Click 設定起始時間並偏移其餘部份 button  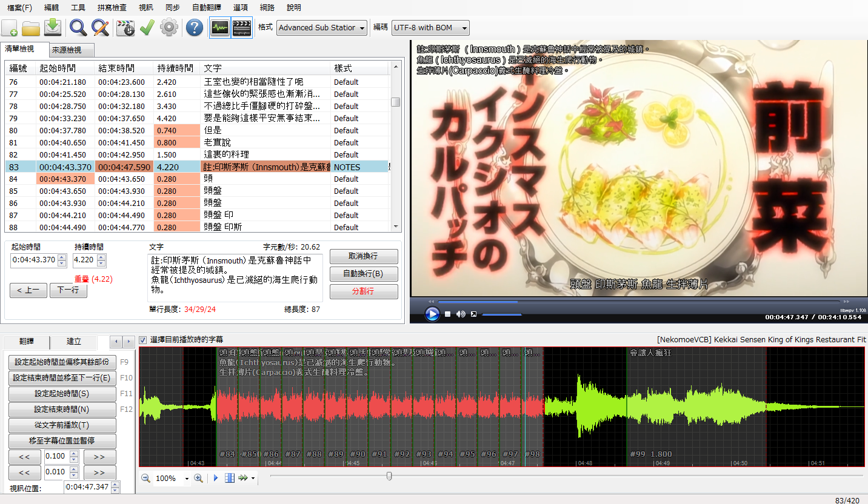point(62,362)
